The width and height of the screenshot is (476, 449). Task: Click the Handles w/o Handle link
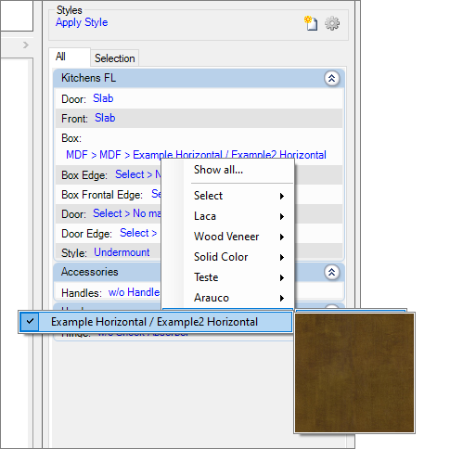pos(134,292)
